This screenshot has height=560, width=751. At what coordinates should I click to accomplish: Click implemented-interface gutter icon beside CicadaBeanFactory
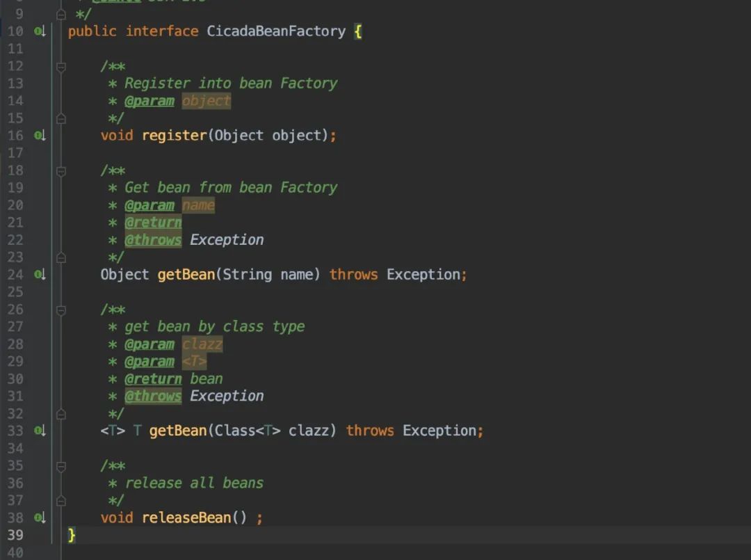[x=40, y=31]
